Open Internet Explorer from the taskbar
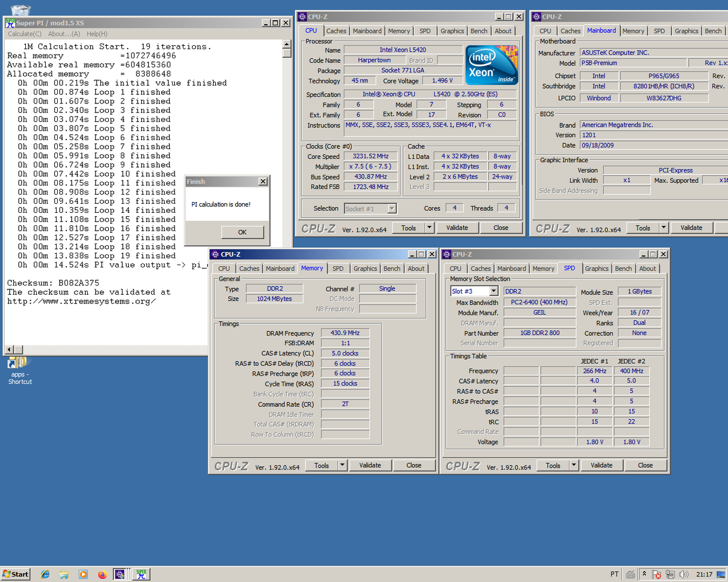Image resolution: width=728 pixels, height=582 pixels. click(45, 574)
